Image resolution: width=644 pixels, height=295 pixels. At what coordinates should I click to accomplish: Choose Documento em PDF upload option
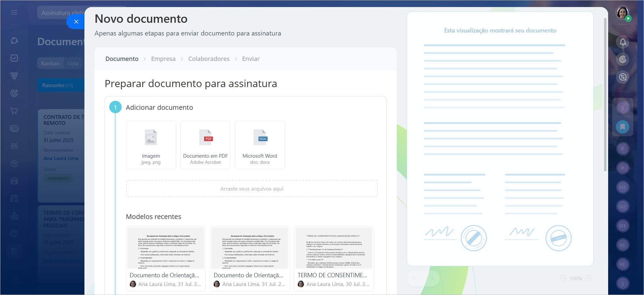[205, 145]
